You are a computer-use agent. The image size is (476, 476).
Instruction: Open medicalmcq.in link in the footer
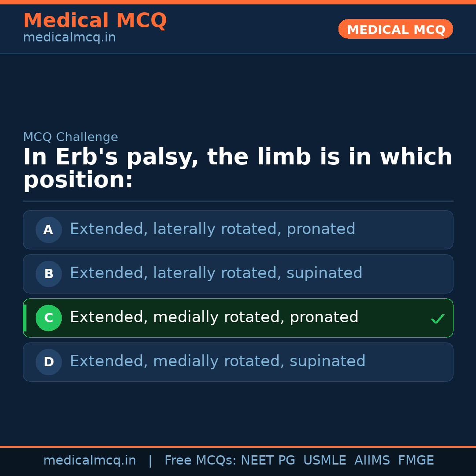(89, 461)
